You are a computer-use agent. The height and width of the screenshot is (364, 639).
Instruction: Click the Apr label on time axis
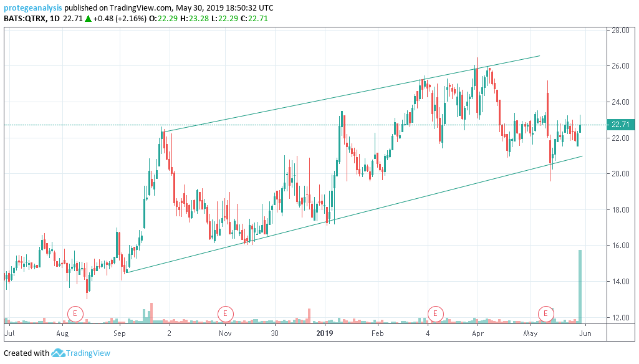pos(478,333)
